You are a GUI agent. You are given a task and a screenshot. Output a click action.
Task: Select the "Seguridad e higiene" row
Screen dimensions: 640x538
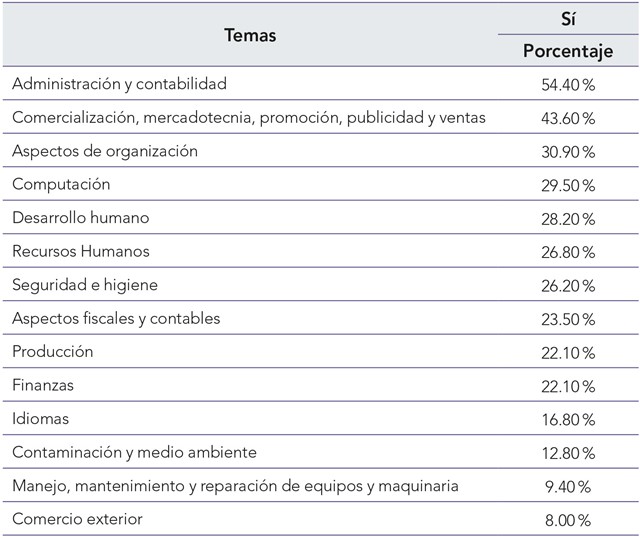click(x=85, y=285)
